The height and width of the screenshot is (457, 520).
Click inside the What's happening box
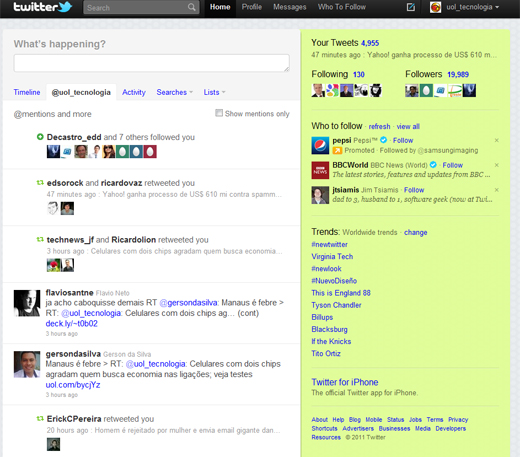[151, 63]
